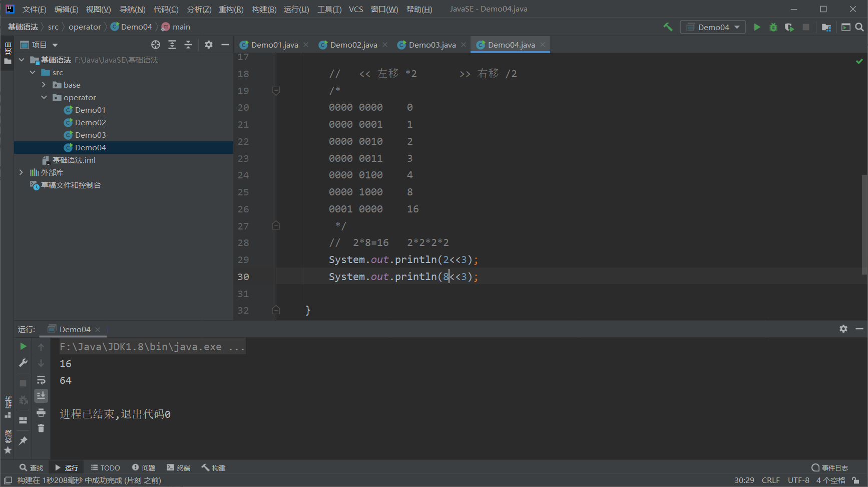
Task: Open the 构建 tool window
Action: [214, 467]
